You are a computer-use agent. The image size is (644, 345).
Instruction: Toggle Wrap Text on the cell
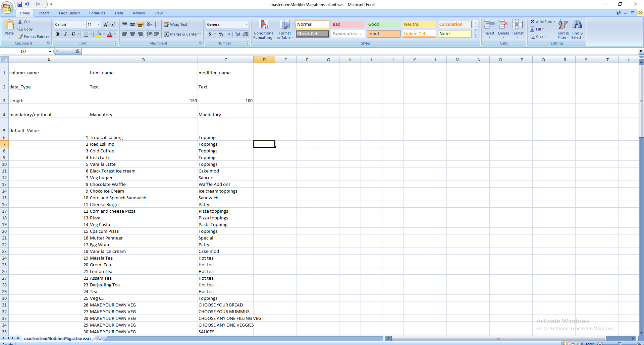click(x=175, y=24)
